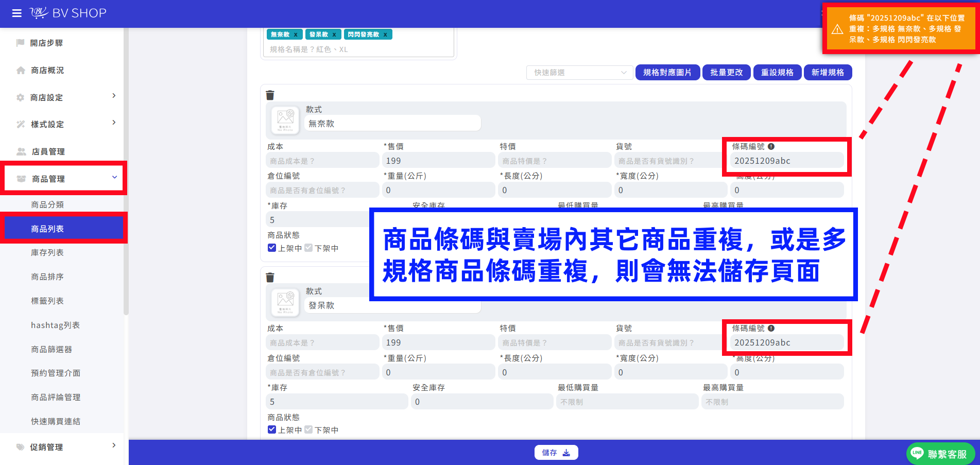Viewport: 980px width, 465px height.
Task: Click the 無奈款 variant photo placeholder
Action: click(x=285, y=120)
